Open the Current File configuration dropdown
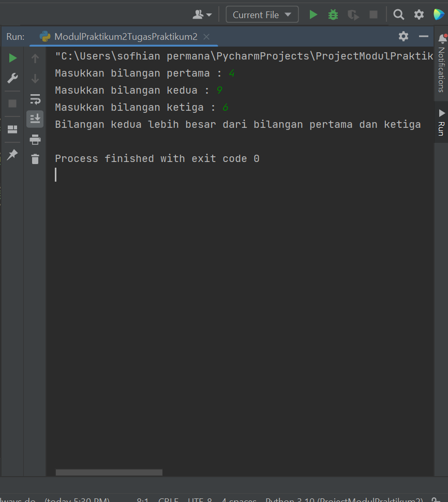Image resolution: width=448 pixels, height=502 pixels. (x=262, y=14)
